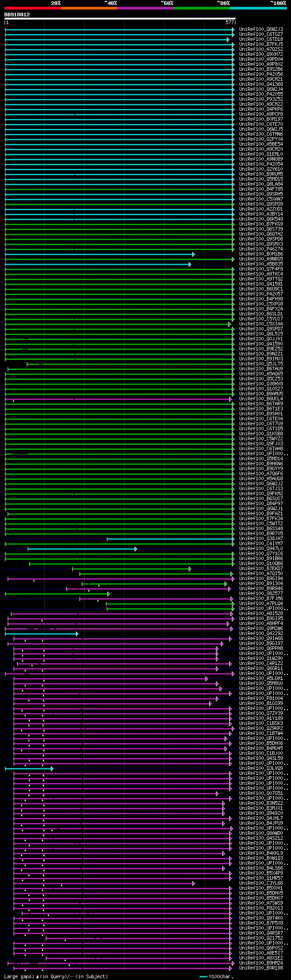Image resolution: width=291 pixels, height=980 pixels.
Task: Select the UniRef100_P42057 label
Action: (261, 294)
